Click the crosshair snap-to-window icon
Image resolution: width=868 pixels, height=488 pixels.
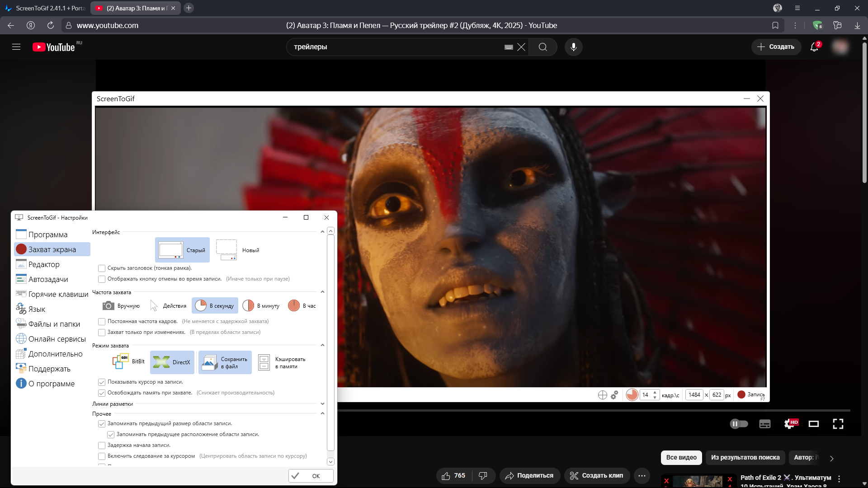click(x=602, y=395)
